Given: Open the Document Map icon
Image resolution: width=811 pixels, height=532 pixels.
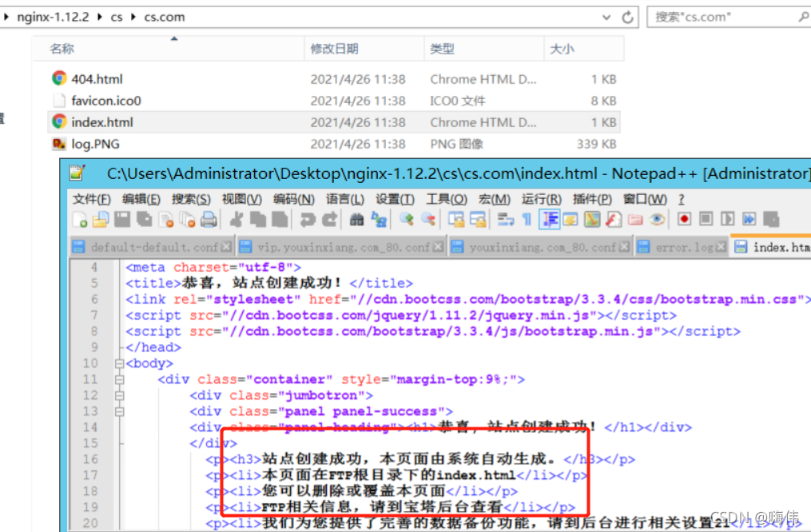Looking at the screenshot, I should [592, 220].
